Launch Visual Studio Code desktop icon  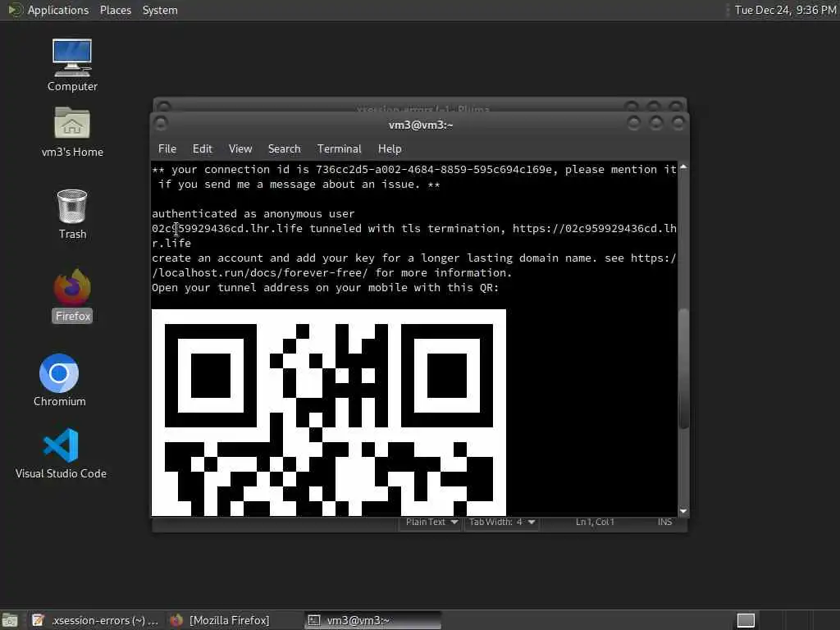click(x=61, y=453)
